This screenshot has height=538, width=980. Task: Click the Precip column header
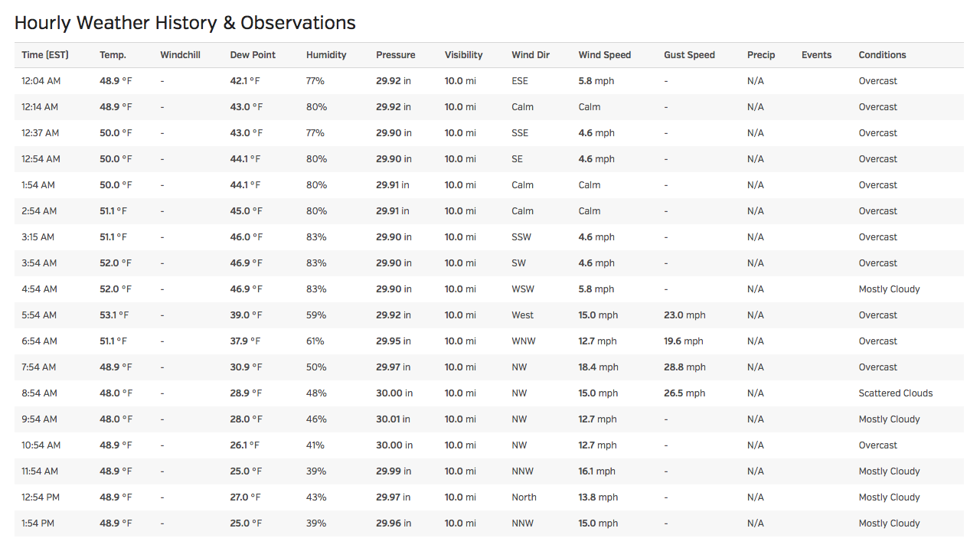(x=761, y=55)
